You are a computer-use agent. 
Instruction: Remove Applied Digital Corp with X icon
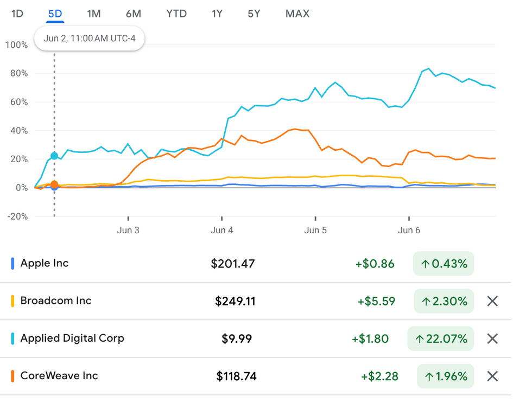492,338
